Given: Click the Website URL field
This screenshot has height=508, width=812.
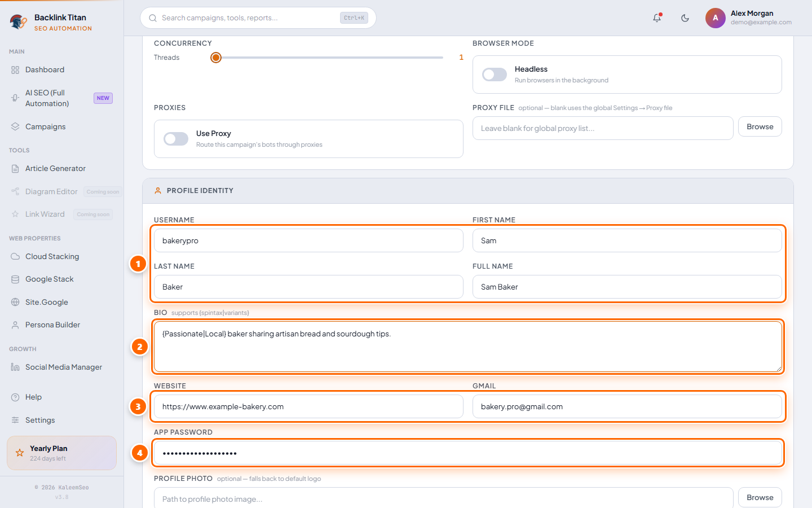Looking at the screenshot, I should (x=308, y=406).
